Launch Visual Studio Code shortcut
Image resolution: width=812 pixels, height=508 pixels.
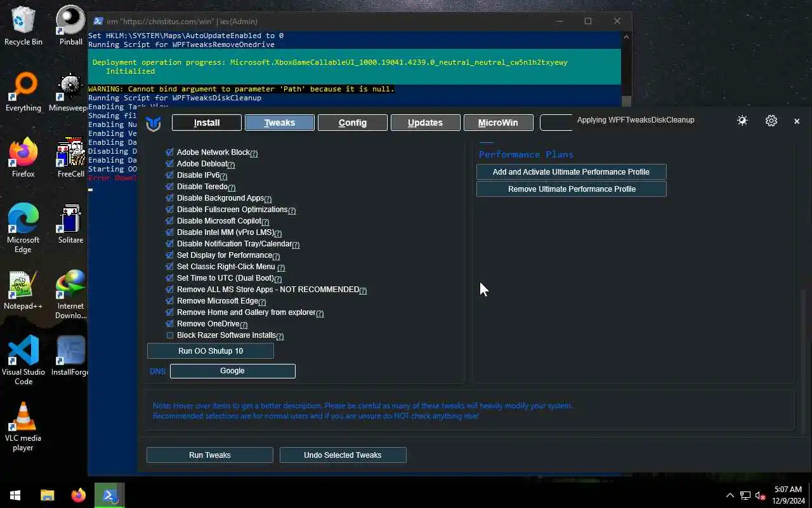tap(23, 360)
